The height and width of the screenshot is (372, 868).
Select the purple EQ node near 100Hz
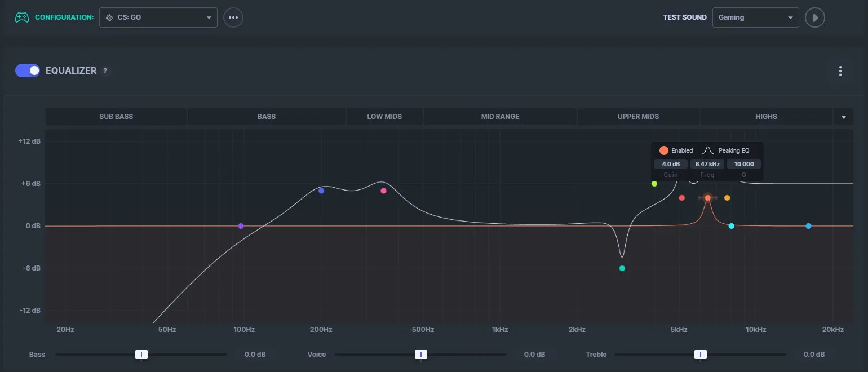pyautogui.click(x=241, y=225)
